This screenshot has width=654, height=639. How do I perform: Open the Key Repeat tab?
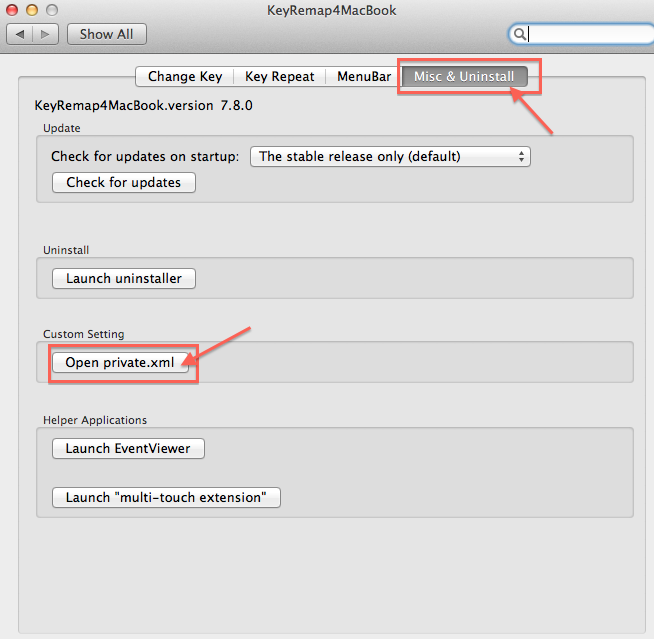280,76
